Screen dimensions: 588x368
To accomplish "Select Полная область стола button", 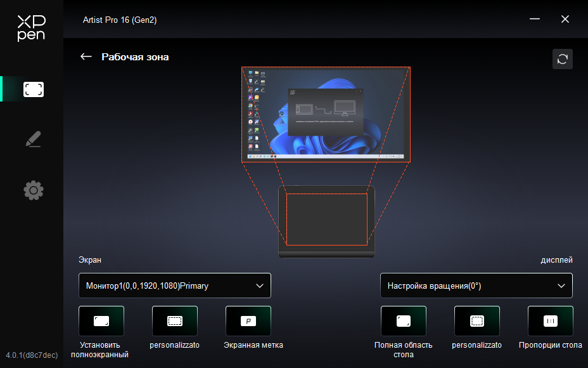I will click(404, 320).
